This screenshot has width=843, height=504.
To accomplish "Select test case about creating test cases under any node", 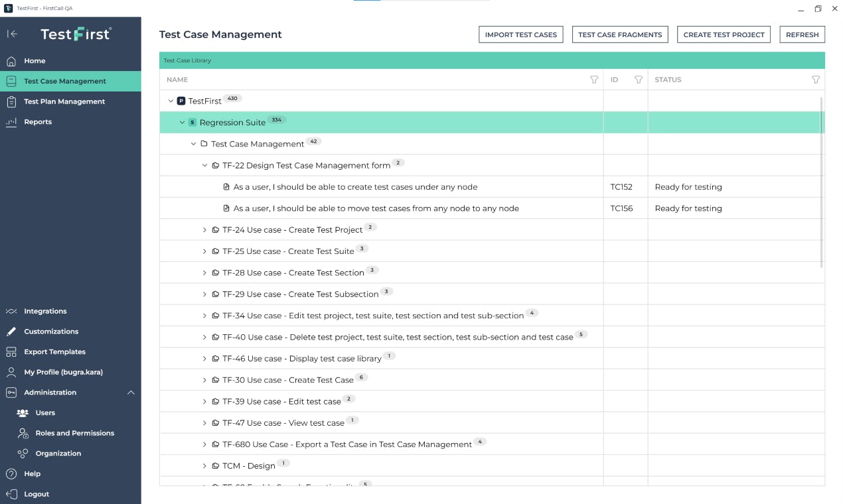I will pyautogui.click(x=355, y=187).
